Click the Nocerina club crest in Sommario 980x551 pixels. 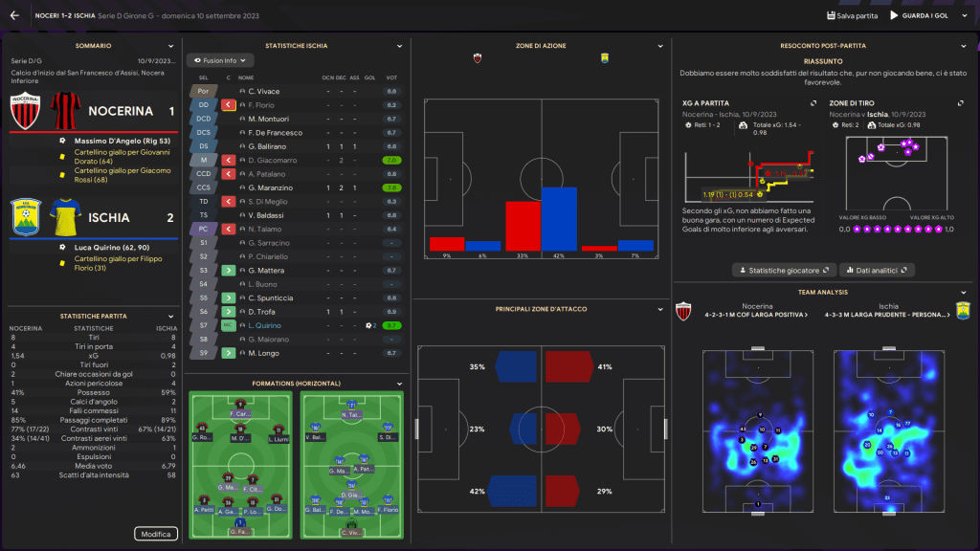25,112
